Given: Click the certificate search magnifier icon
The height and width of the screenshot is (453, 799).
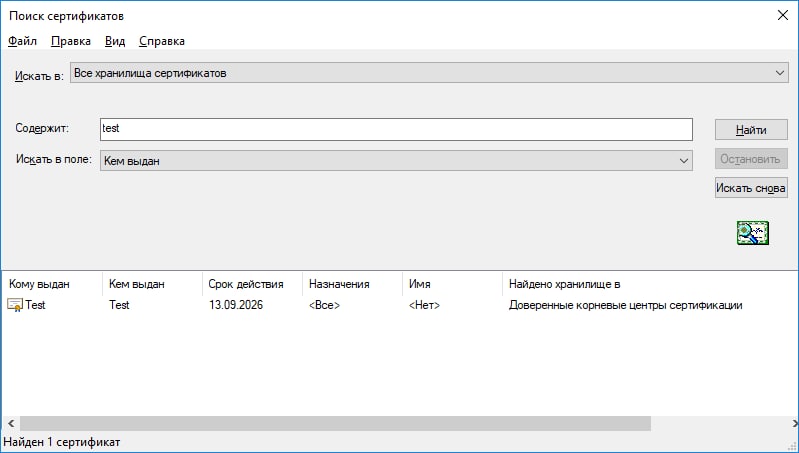Looking at the screenshot, I should 753,233.
